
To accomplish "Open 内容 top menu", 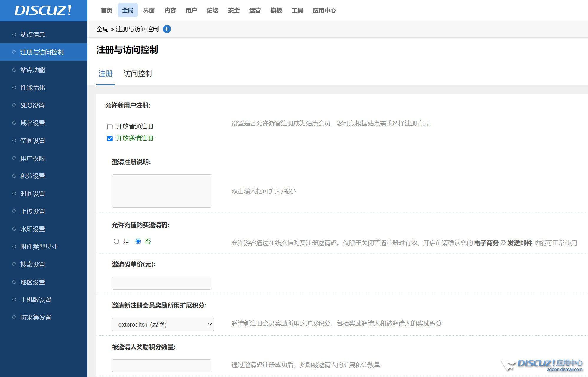I will coord(170,10).
